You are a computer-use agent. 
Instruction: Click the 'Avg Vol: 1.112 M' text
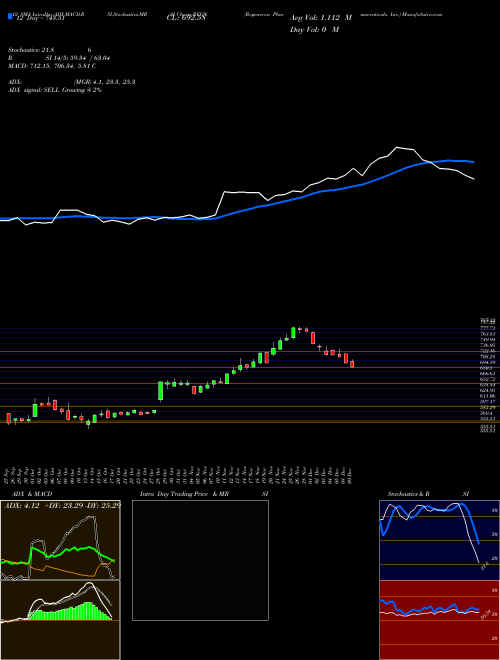coord(320,19)
